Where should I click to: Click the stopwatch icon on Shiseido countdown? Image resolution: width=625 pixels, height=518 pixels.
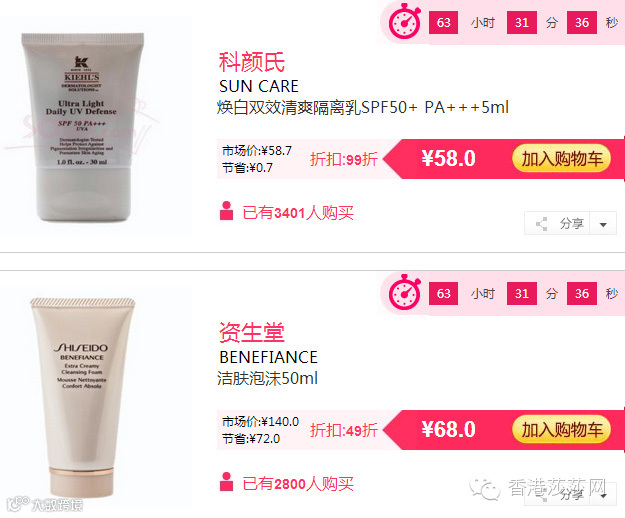tap(405, 292)
